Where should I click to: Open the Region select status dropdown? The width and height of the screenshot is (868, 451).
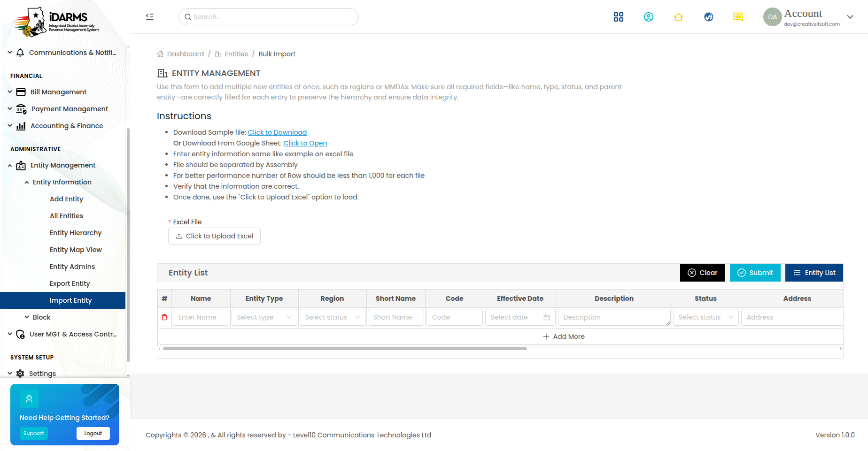click(332, 317)
